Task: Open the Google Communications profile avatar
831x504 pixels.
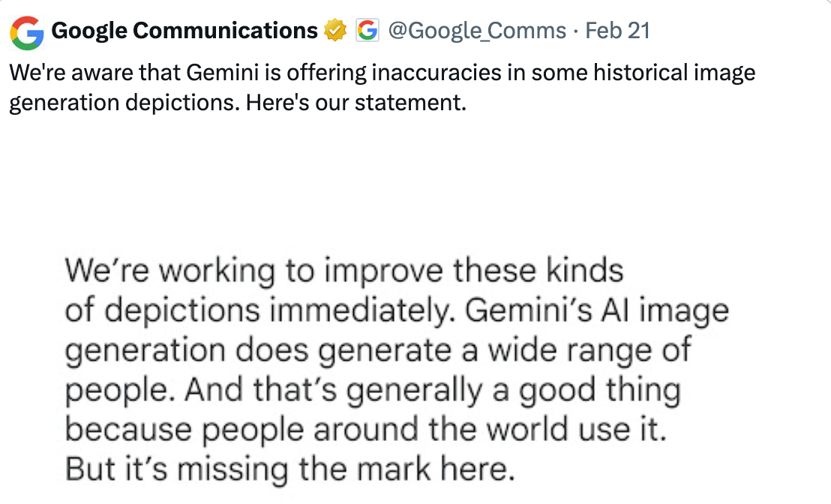Action: pos(28,31)
